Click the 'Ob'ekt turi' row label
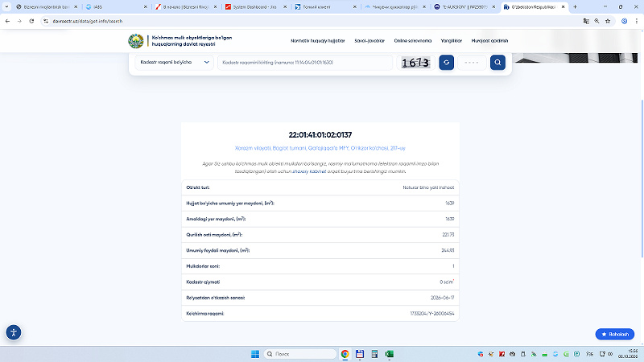This screenshot has width=644, height=362. [x=197, y=187]
